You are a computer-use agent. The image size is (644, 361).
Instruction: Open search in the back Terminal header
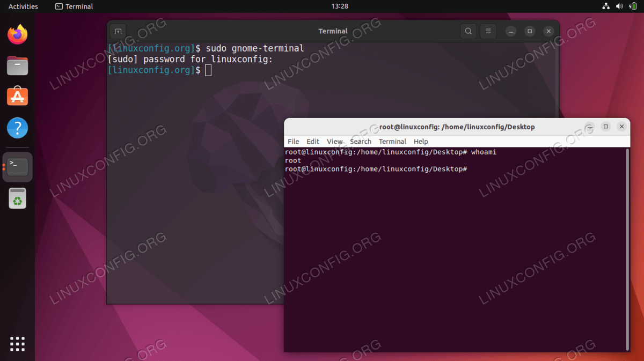[x=469, y=31]
